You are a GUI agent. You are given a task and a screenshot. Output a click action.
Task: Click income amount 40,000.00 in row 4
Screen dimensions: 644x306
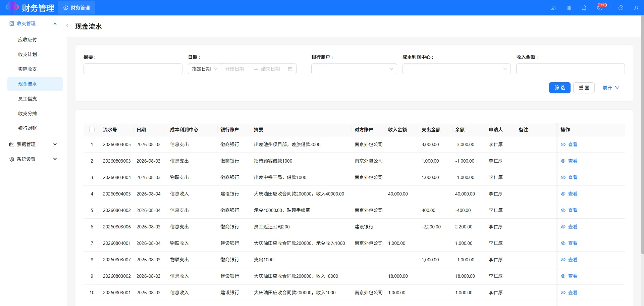tap(398, 194)
